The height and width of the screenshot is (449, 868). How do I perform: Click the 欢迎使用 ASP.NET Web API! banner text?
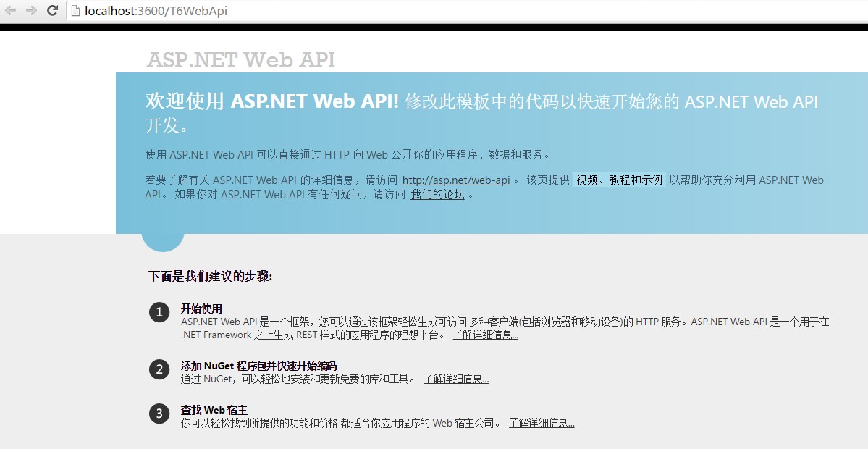pos(271,101)
